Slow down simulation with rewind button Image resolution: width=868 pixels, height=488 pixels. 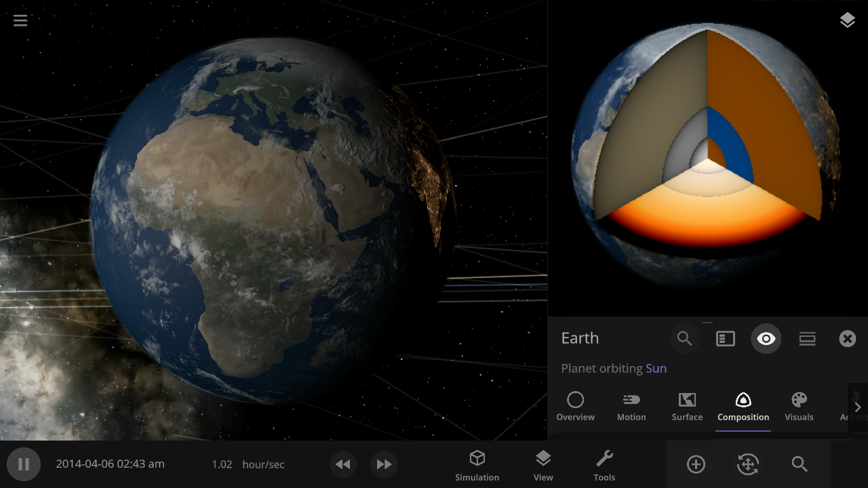click(x=343, y=464)
